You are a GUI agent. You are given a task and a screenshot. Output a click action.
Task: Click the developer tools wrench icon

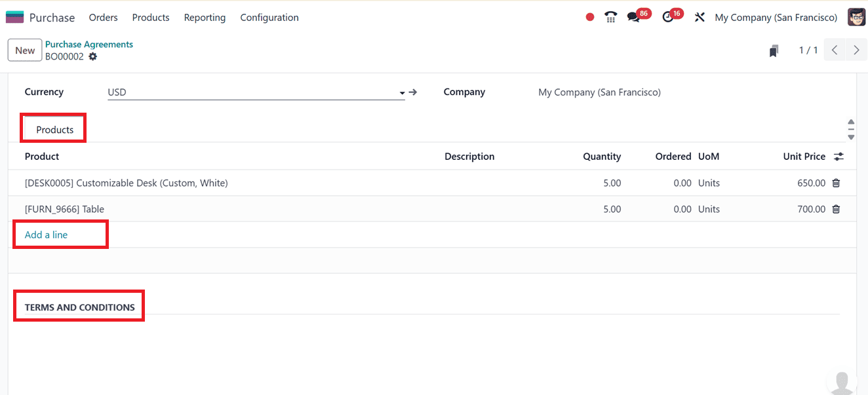click(699, 17)
